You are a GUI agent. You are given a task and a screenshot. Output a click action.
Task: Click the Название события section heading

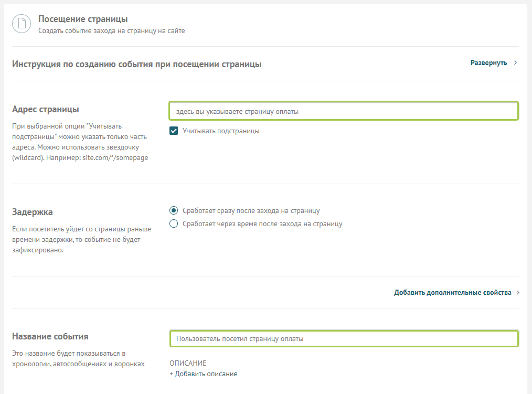tap(50, 337)
